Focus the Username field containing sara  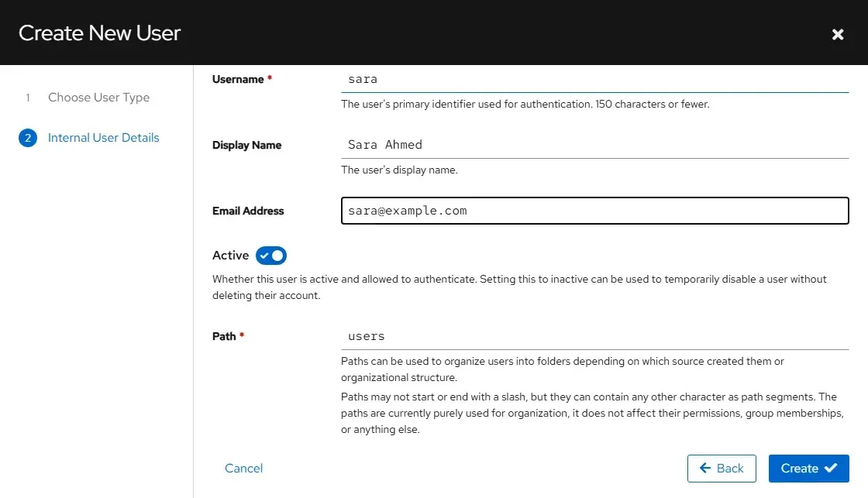(x=594, y=79)
